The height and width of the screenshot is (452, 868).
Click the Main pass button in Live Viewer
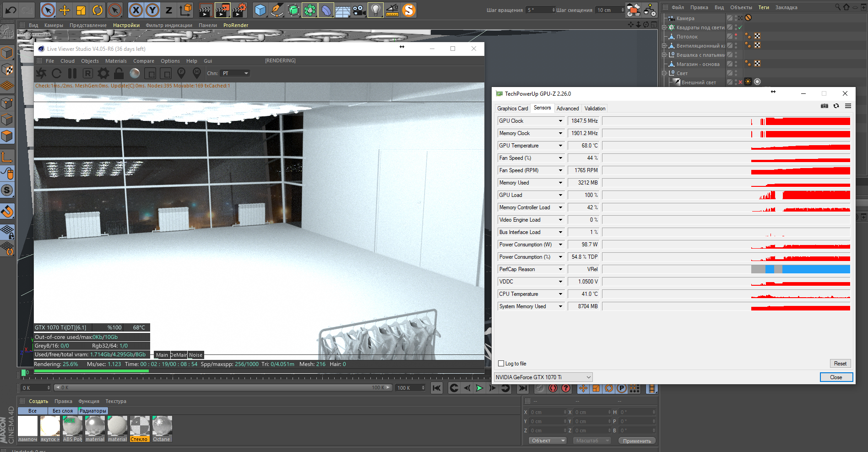click(162, 355)
